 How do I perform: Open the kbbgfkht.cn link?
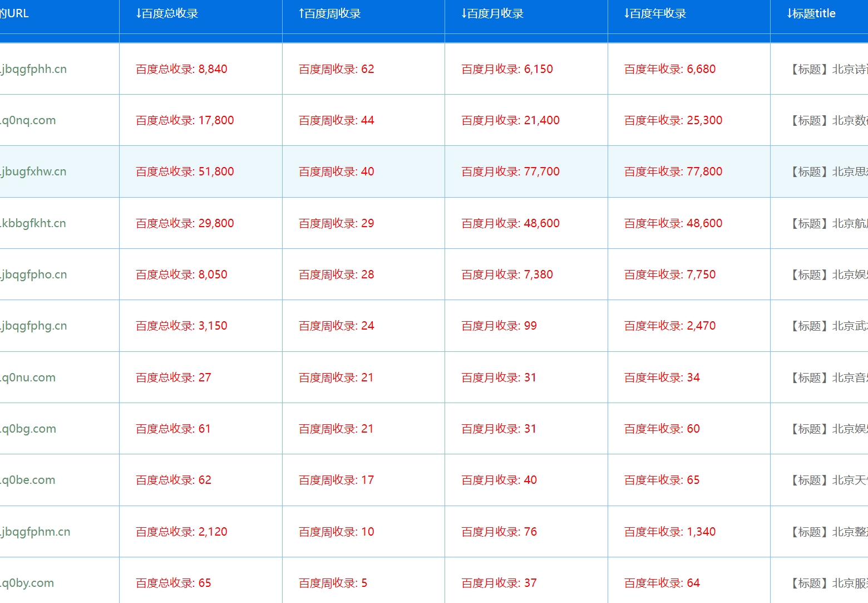(x=33, y=223)
